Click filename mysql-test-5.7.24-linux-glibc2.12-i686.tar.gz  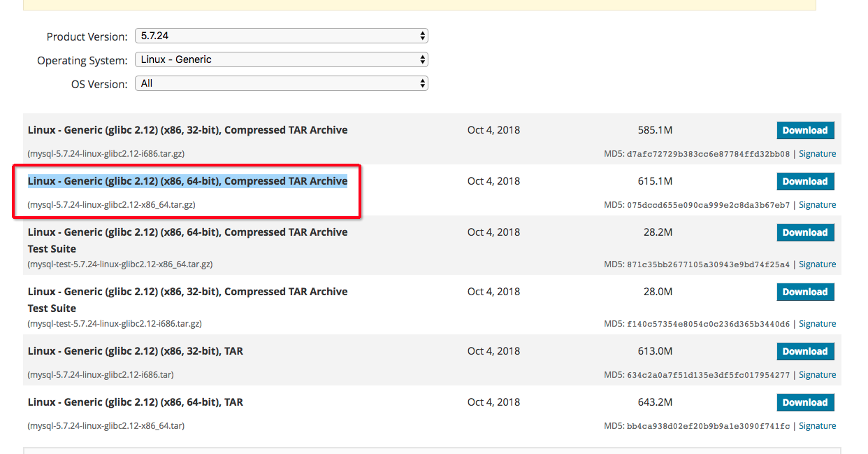tap(115, 324)
